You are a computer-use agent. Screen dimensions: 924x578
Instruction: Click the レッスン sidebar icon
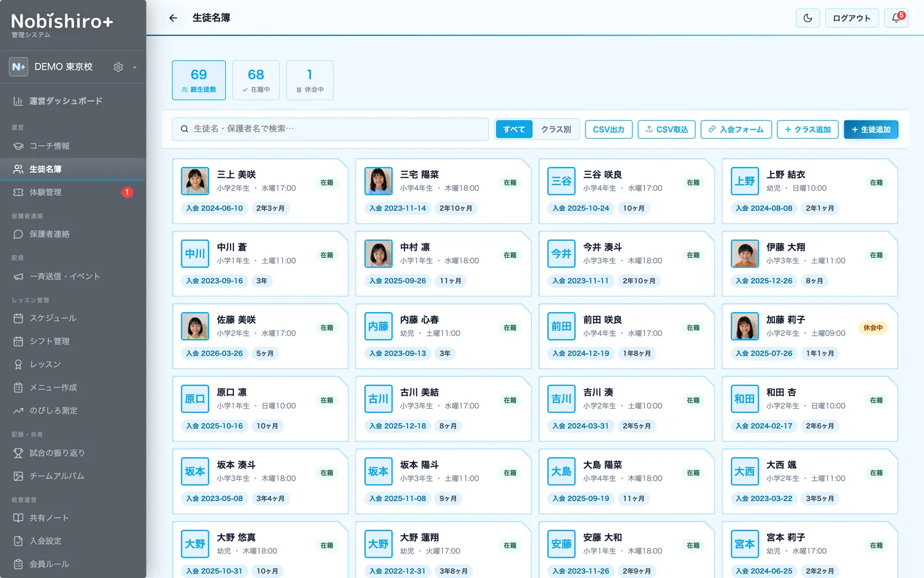point(18,365)
